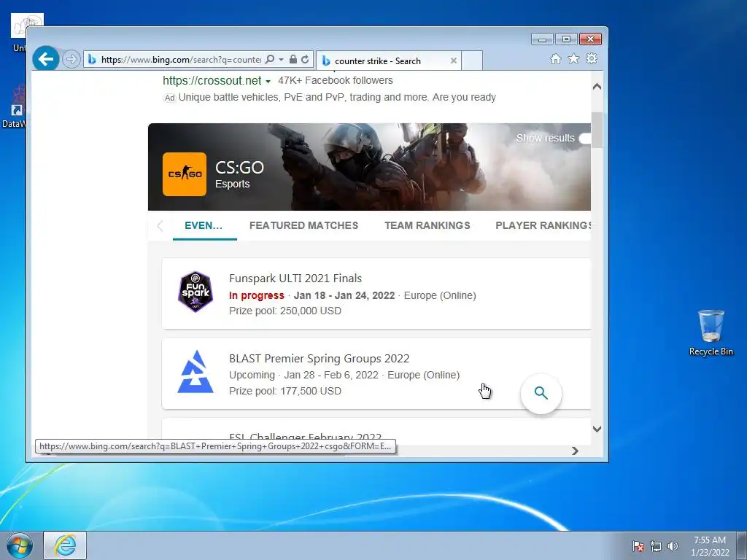The image size is (747, 560).
Task: Click the vertical scrollbar up arrow
Action: [x=597, y=87]
